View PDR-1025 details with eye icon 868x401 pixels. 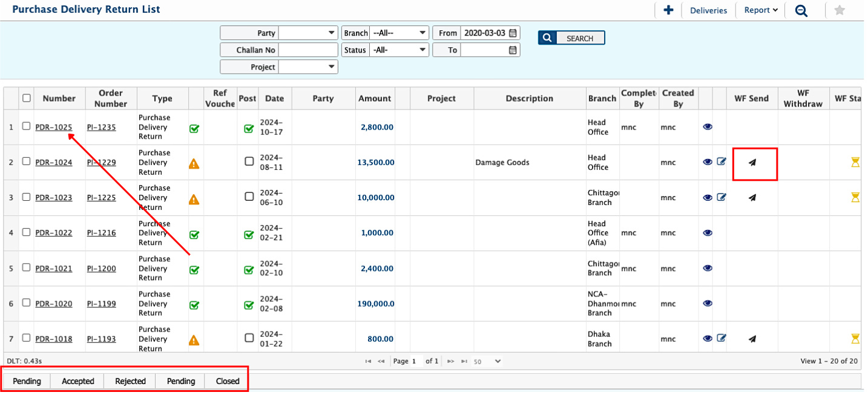click(707, 127)
